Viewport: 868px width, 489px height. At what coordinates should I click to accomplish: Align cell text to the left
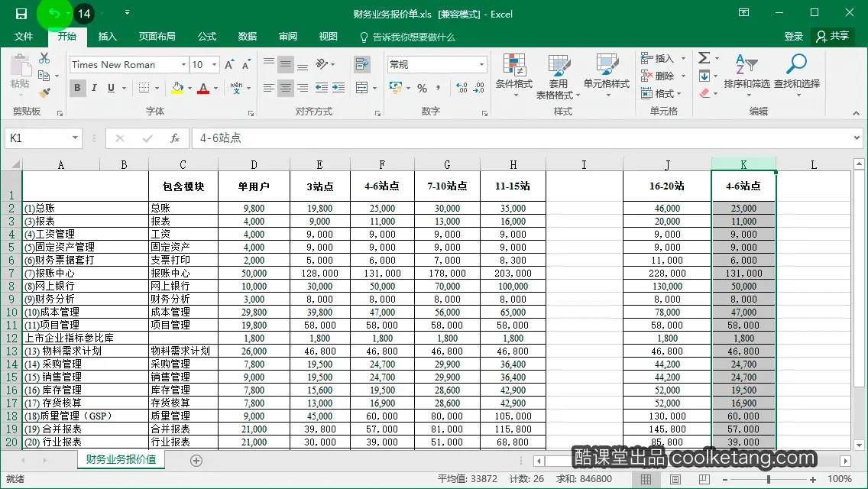point(268,88)
